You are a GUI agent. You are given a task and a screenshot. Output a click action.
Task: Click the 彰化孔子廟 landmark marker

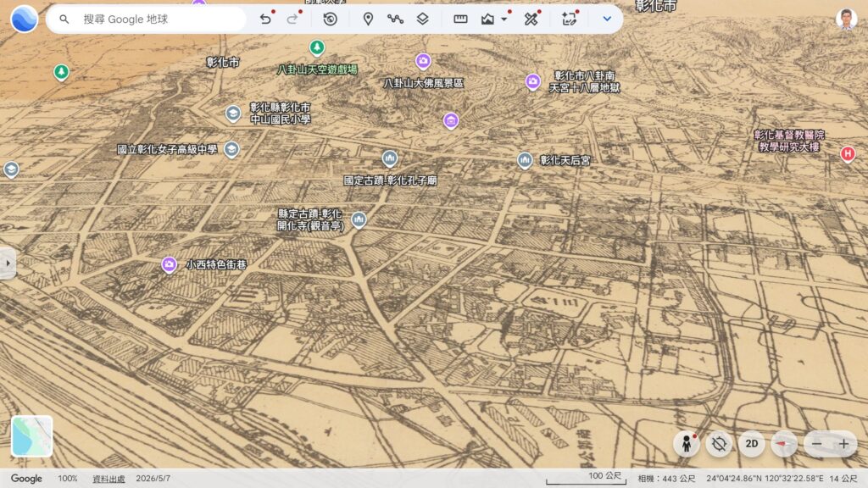[390, 158]
